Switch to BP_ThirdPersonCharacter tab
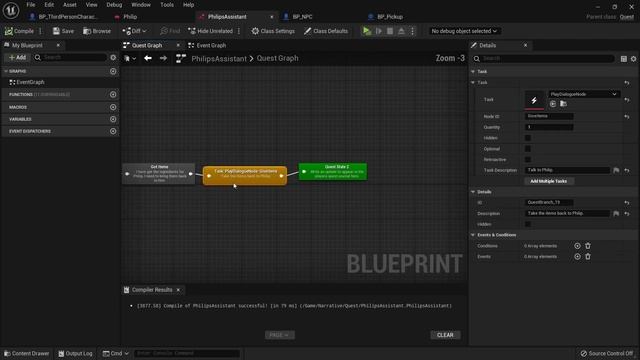The image size is (640, 360). tap(67, 17)
